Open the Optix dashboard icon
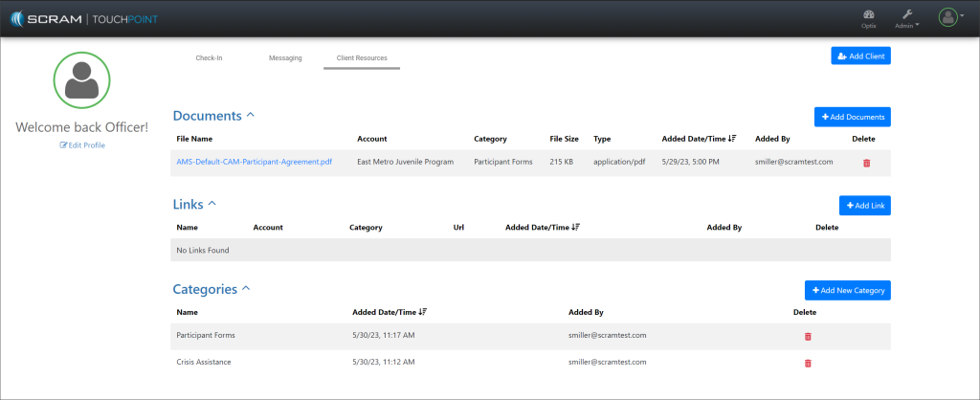The image size is (980, 400). [868, 16]
